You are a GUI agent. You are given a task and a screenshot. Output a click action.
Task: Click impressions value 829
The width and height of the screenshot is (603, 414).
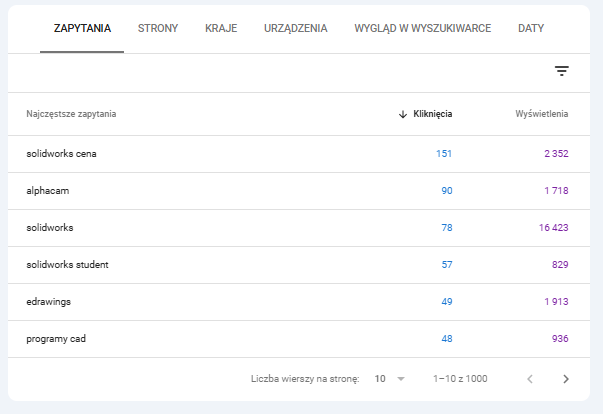point(560,264)
